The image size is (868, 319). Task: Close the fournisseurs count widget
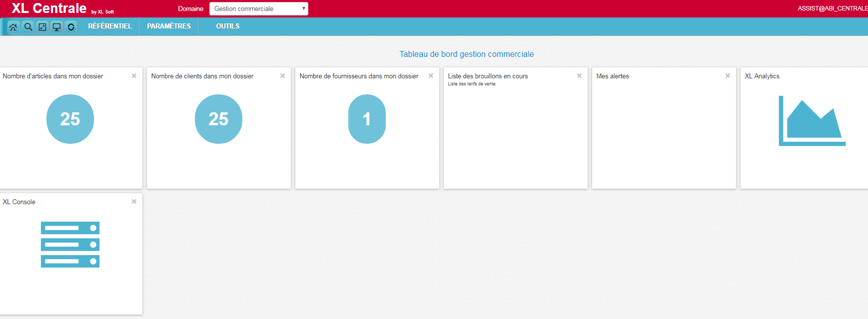pyautogui.click(x=431, y=76)
